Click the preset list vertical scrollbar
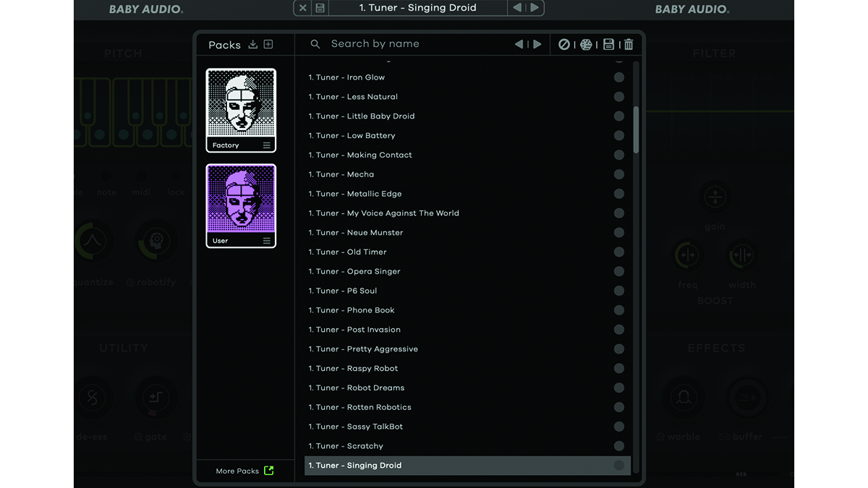 click(x=637, y=130)
